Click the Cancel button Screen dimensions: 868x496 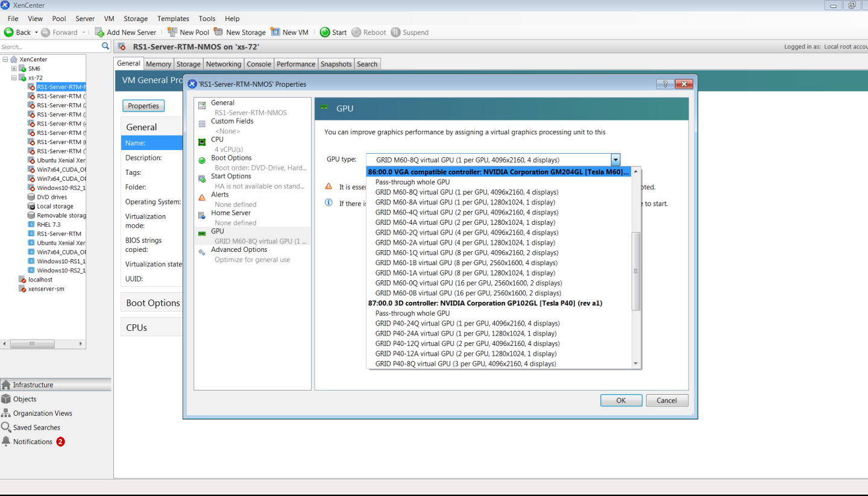667,400
